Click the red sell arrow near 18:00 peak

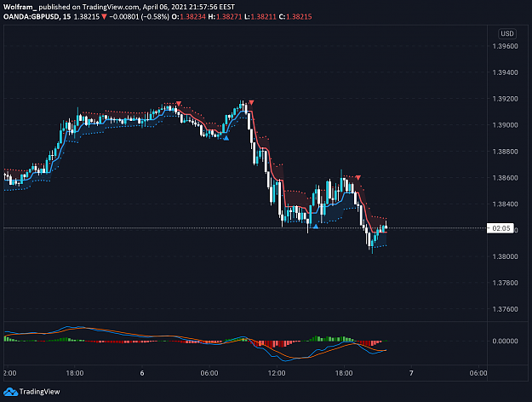point(358,177)
